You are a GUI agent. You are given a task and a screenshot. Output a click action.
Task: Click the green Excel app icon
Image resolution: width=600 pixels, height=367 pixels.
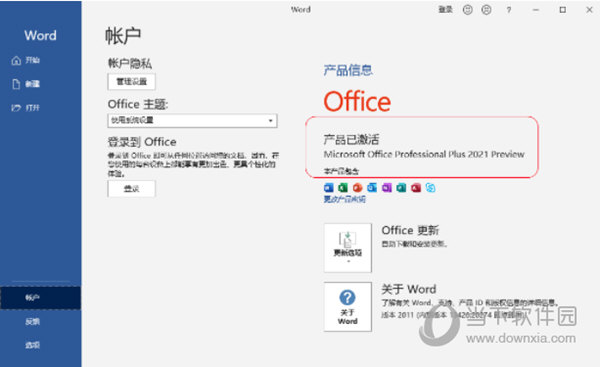tap(343, 188)
